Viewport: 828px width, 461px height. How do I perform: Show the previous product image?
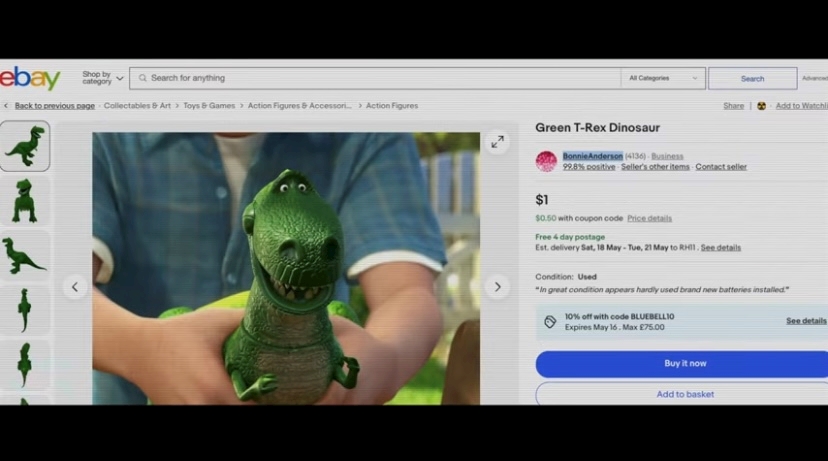(x=75, y=287)
